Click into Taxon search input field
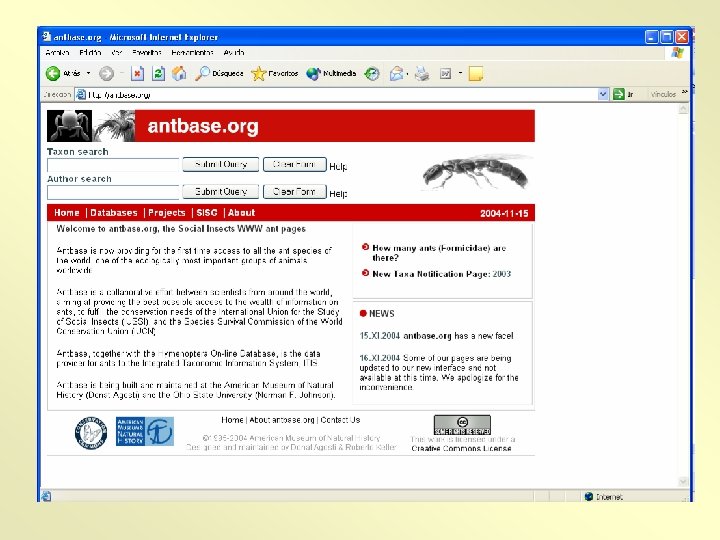720x540 pixels. (113, 165)
